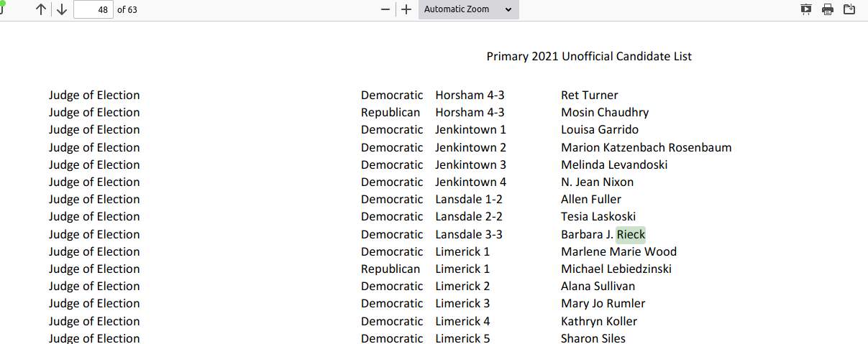The image size is (868, 344).
Task: Click the page number field showing 48
Action: (93, 9)
